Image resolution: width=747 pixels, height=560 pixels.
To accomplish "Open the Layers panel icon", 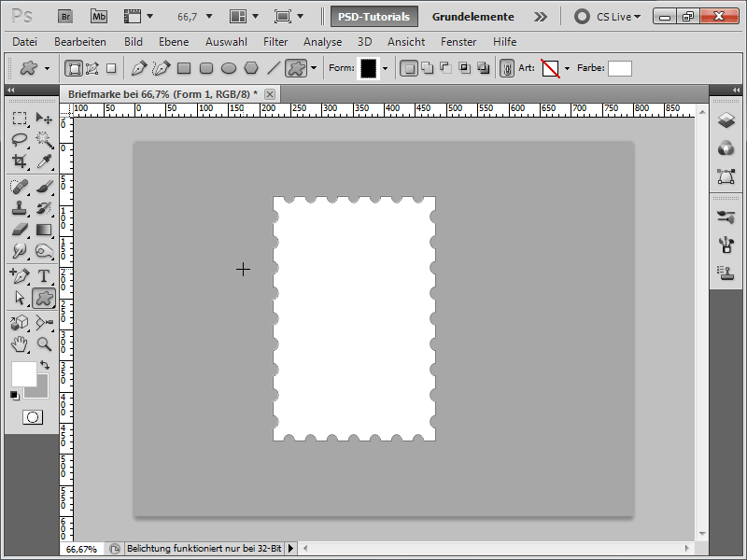I will pyautogui.click(x=726, y=120).
